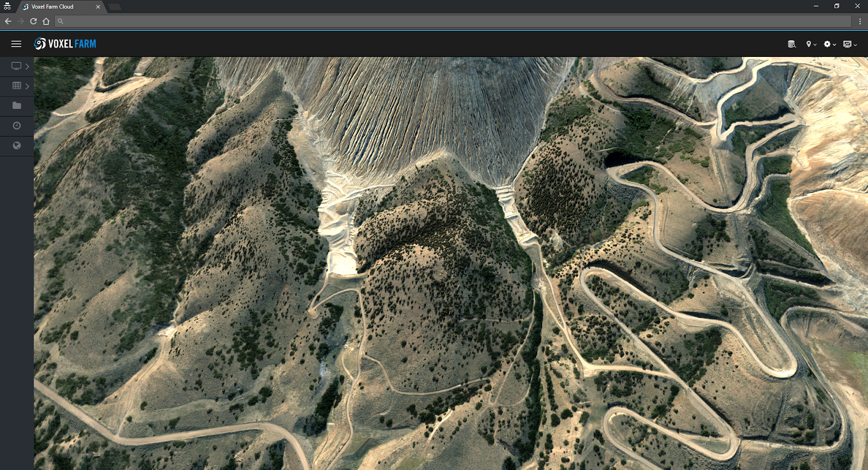The height and width of the screenshot is (470, 868).
Task: Click the map location pin icon
Action: click(x=808, y=44)
